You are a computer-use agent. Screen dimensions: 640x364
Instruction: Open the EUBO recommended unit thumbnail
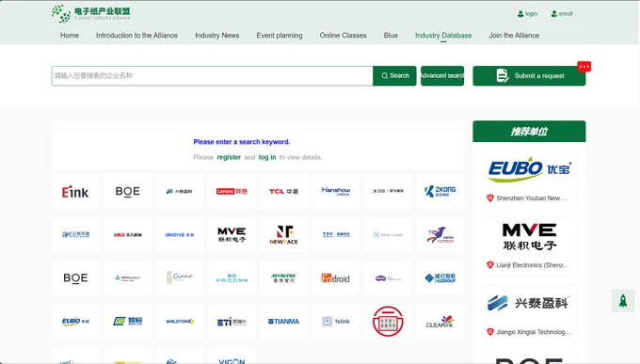click(x=529, y=170)
